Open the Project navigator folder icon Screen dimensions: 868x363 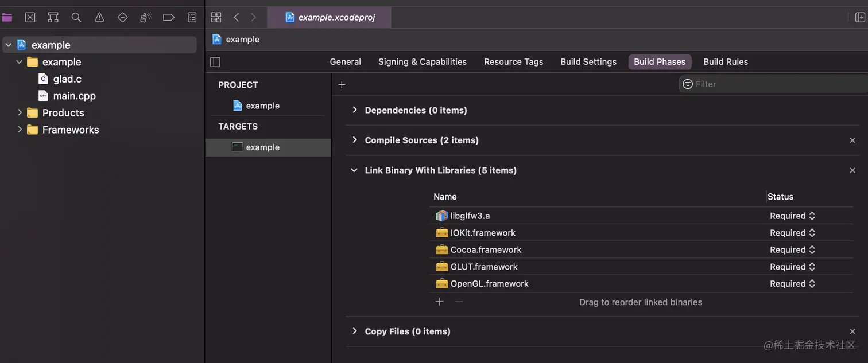click(7, 18)
